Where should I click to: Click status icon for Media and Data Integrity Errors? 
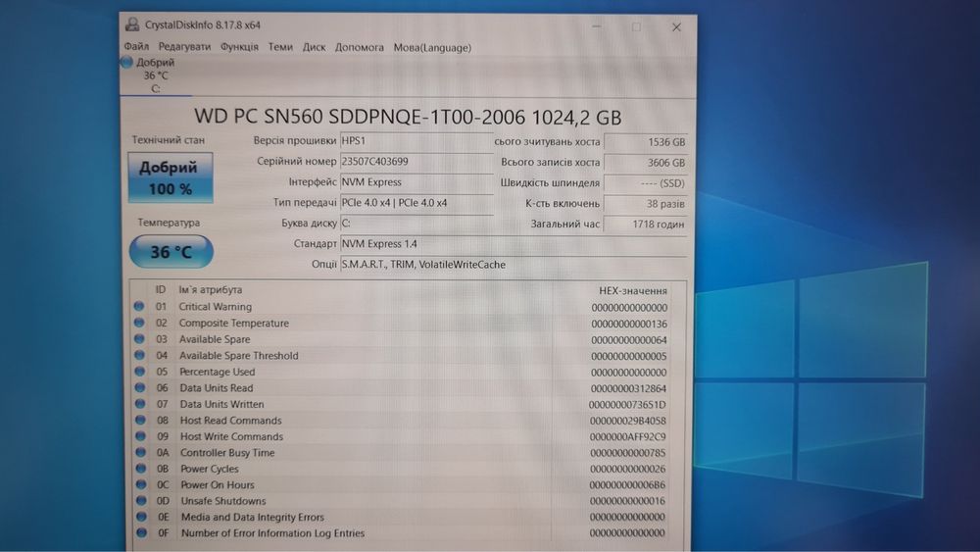[141, 517]
